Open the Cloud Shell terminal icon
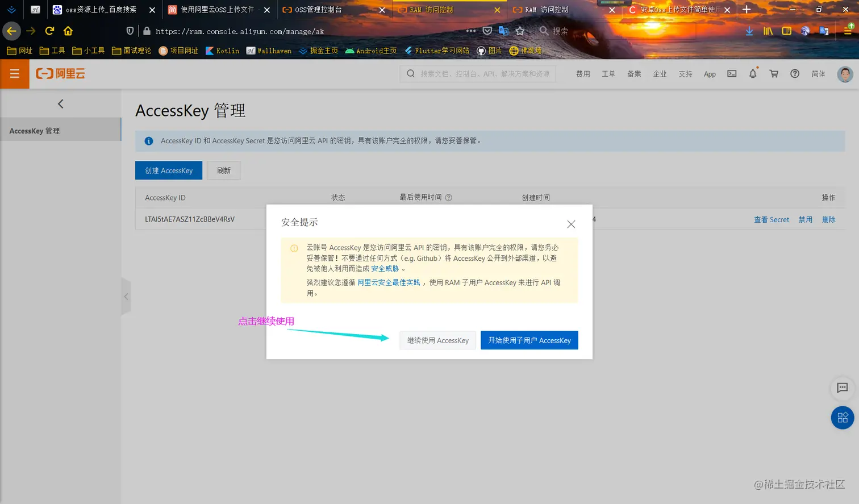The image size is (859, 504). coord(732,73)
